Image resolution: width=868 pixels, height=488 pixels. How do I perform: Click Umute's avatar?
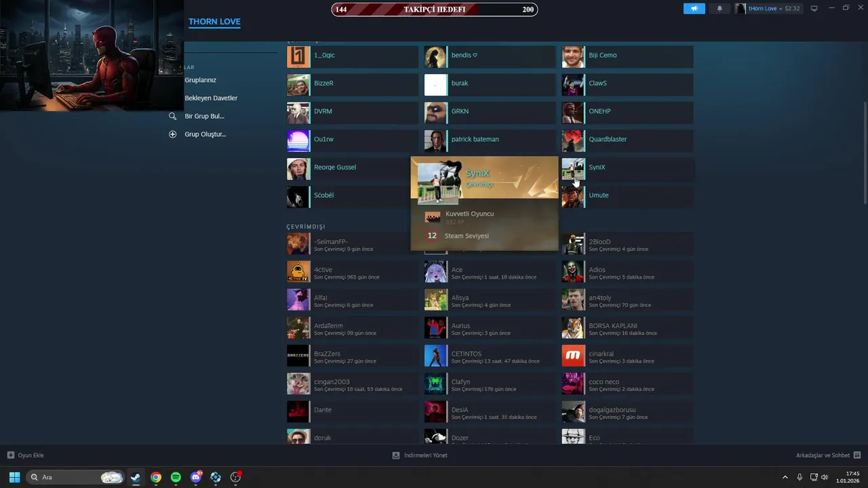(x=573, y=195)
